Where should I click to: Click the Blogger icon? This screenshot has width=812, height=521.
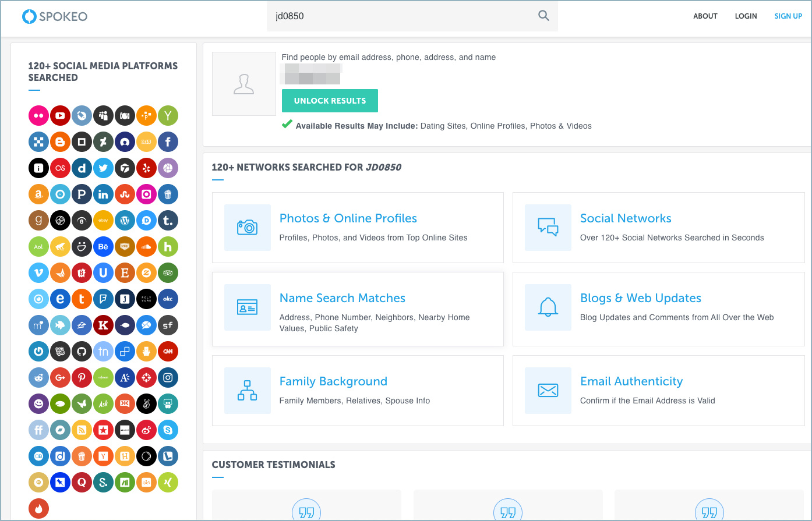pos(60,142)
